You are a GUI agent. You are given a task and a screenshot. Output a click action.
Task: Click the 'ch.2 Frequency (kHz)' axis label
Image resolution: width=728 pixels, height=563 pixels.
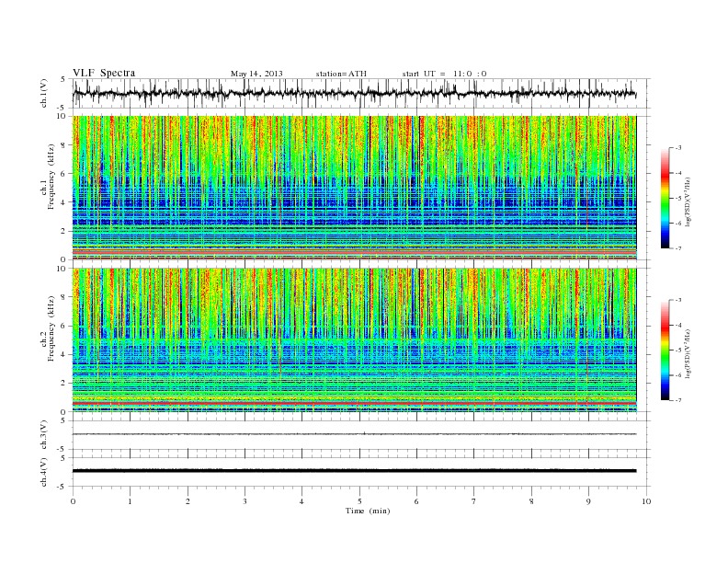(x=48, y=331)
